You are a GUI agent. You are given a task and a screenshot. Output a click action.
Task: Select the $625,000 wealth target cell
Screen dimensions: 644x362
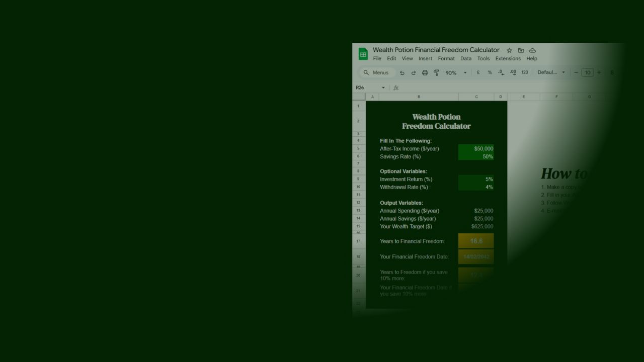pyautogui.click(x=476, y=226)
